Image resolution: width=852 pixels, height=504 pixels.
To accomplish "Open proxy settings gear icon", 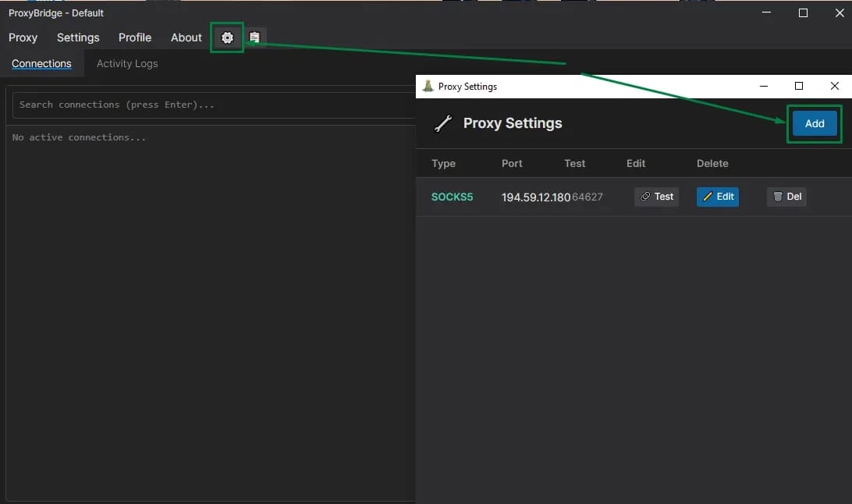I will coord(227,37).
